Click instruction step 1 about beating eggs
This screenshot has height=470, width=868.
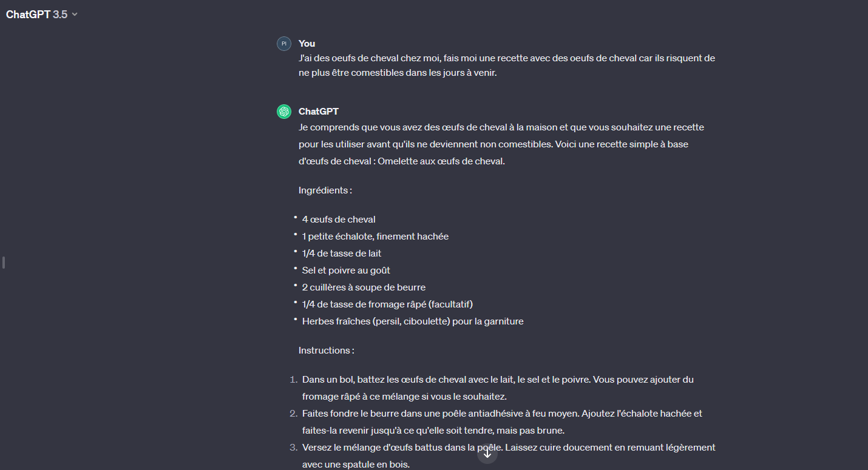pyautogui.click(x=497, y=388)
